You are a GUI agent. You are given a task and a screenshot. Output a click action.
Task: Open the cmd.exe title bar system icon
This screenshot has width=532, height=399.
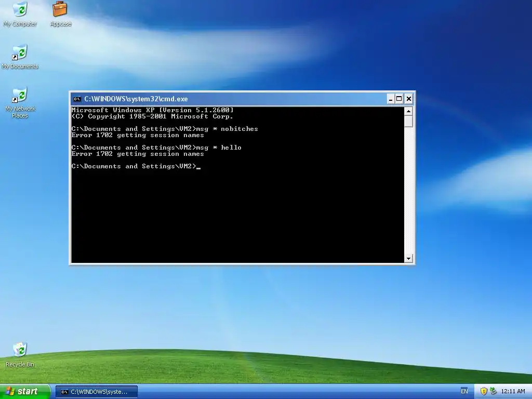coord(77,99)
